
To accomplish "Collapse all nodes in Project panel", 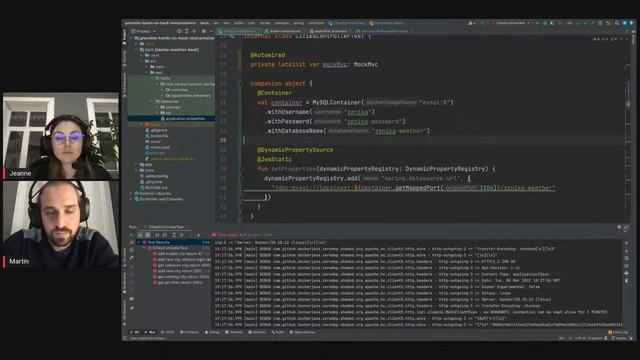I will pyautogui.click(x=194, y=31).
